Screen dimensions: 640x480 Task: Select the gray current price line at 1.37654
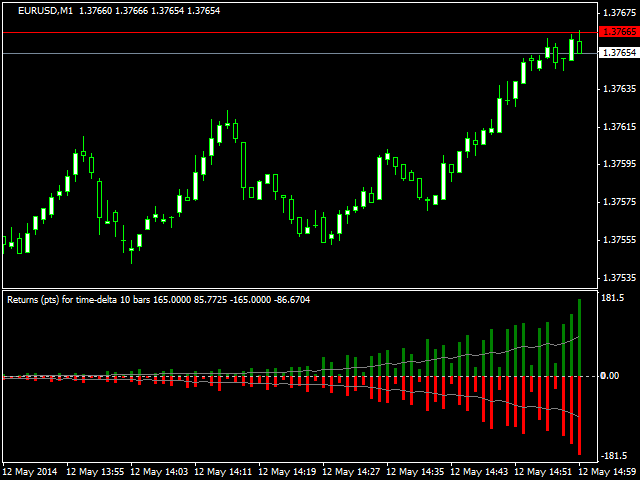pos(300,53)
